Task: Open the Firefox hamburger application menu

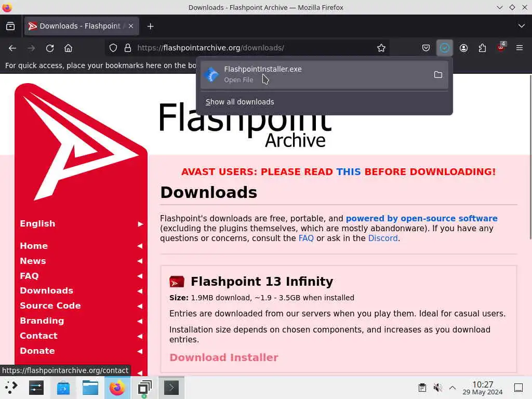Action: (x=520, y=48)
